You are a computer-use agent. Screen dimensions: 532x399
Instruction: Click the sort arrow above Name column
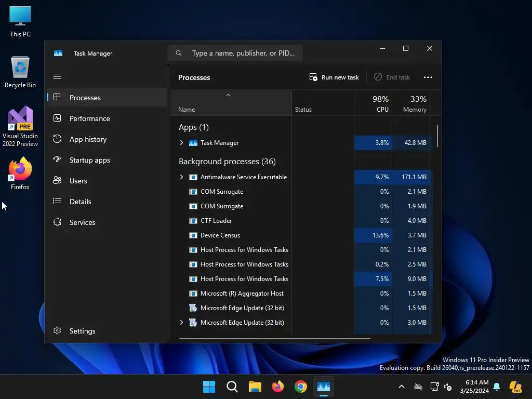click(x=229, y=95)
